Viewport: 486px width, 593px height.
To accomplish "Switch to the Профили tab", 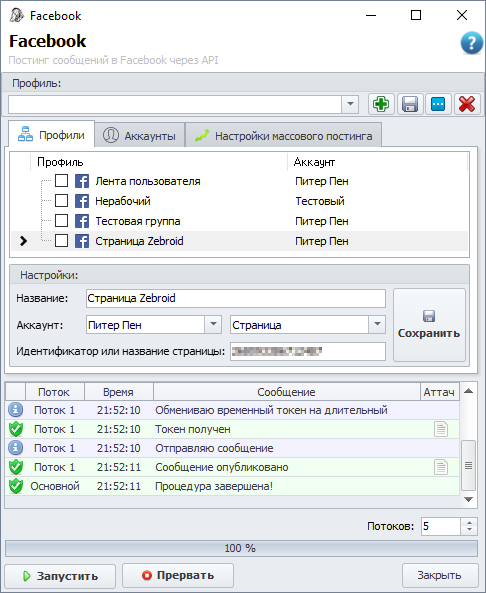I will pos(51,135).
